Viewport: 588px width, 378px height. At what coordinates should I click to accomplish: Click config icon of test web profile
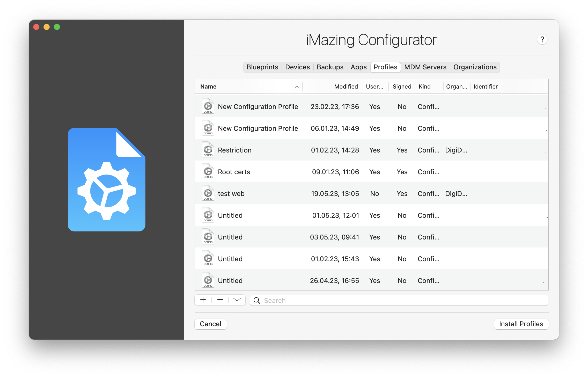208,193
